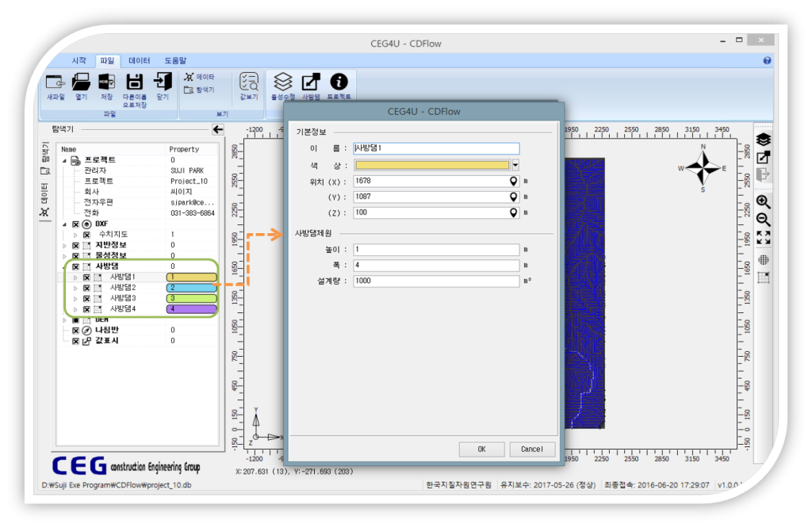The height and width of the screenshot is (528, 812).
Task: Collapse the DXF tree node
Action: tap(65, 224)
